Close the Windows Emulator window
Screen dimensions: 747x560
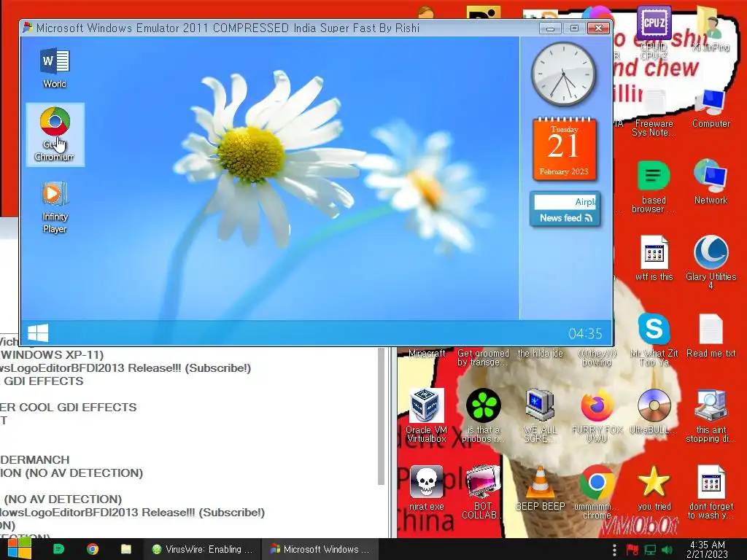[598, 28]
